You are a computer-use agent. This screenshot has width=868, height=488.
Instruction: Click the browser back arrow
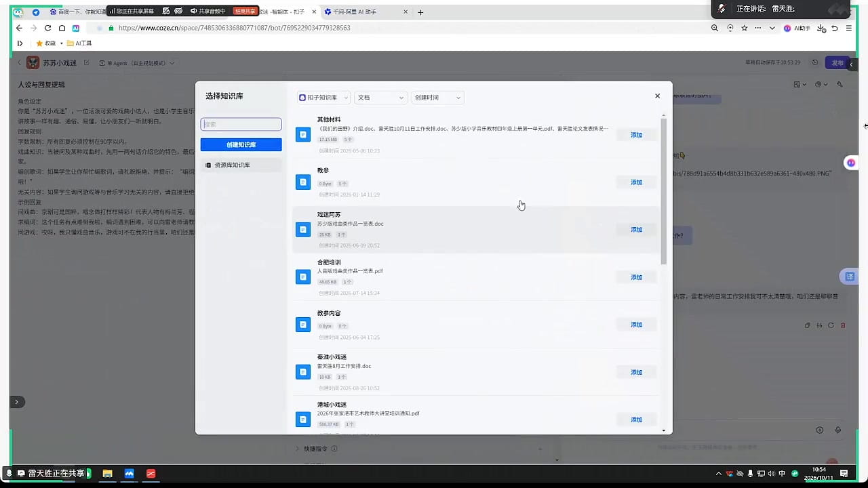point(19,28)
